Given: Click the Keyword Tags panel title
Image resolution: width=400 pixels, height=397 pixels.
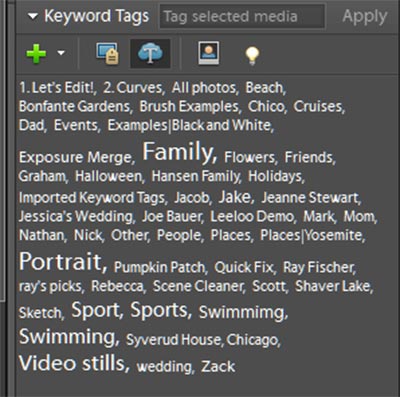Looking at the screenshot, I should click(x=97, y=16).
